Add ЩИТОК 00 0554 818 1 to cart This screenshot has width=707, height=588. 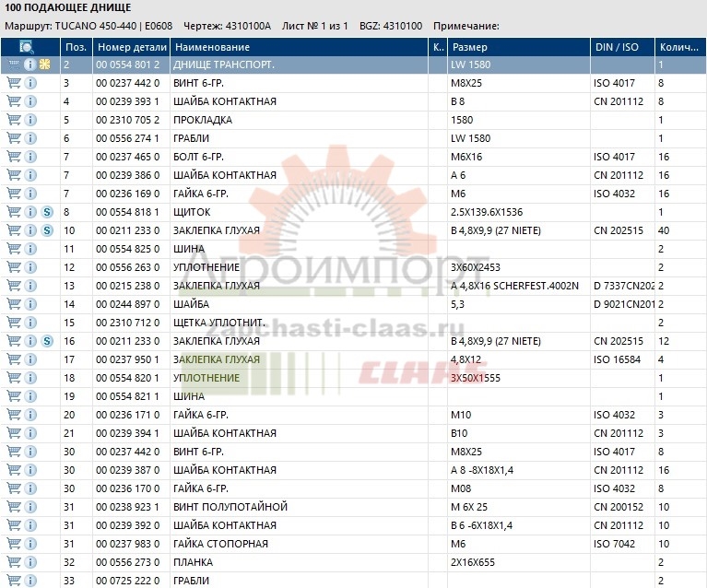click(x=14, y=212)
